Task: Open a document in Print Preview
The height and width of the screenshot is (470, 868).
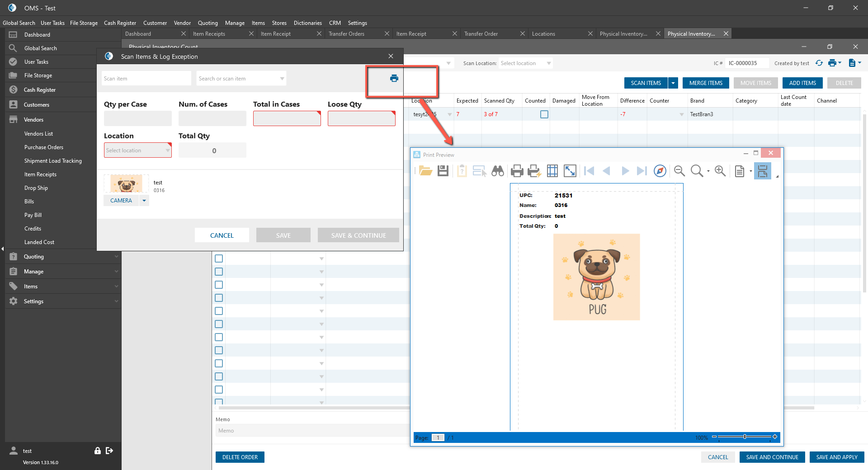Action: 425,171
